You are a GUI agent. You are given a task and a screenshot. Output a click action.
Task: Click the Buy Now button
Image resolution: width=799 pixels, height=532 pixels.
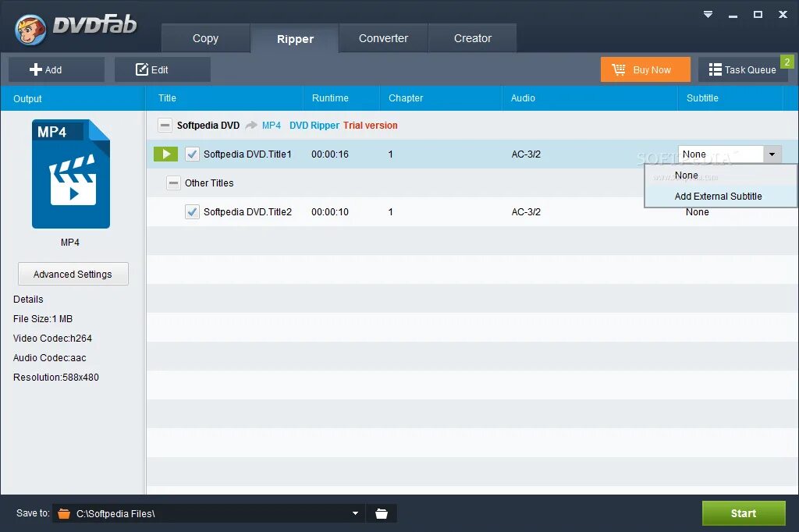point(645,69)
